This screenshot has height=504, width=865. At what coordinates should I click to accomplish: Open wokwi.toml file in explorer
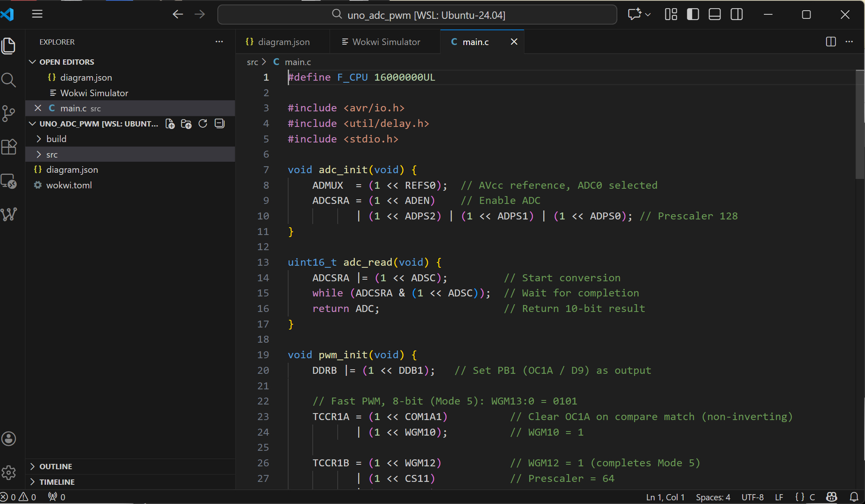click(69, 185)
